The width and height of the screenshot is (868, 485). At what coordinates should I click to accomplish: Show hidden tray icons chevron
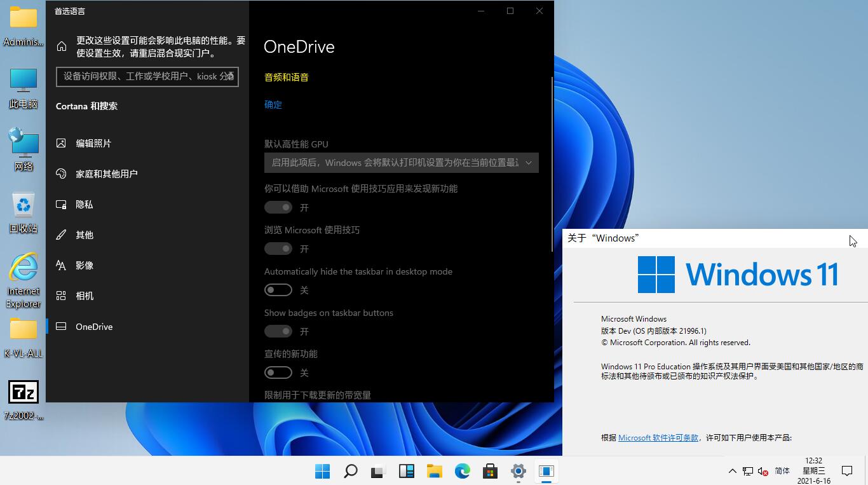[x=732, y=471]
